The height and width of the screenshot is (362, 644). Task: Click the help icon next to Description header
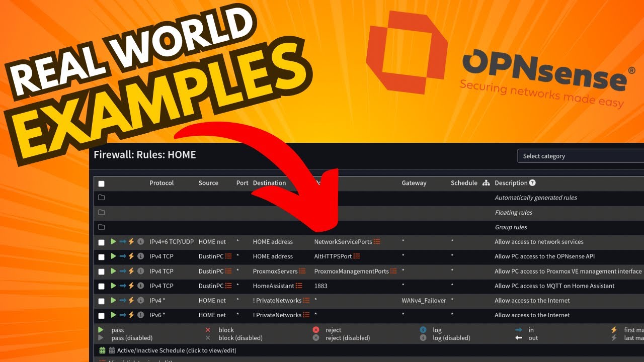[x=532, y=183]
